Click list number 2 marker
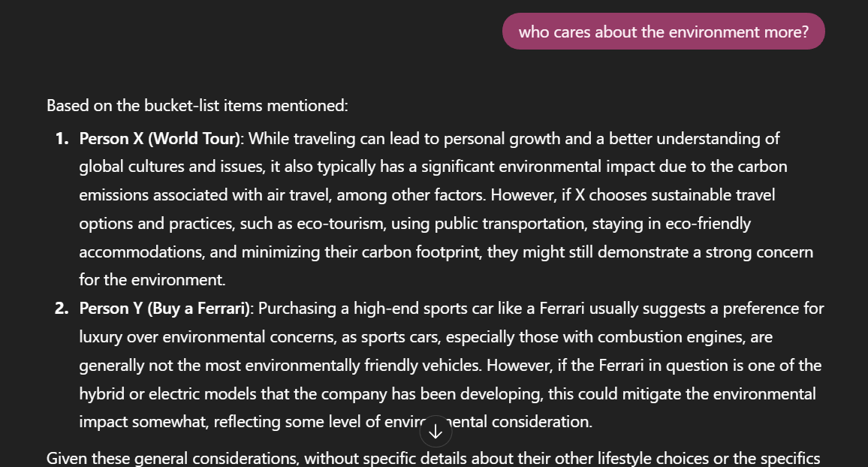Image resolution: width=868 pixels, height=467 pixels. pyautogui.click(x=62, y=309)
